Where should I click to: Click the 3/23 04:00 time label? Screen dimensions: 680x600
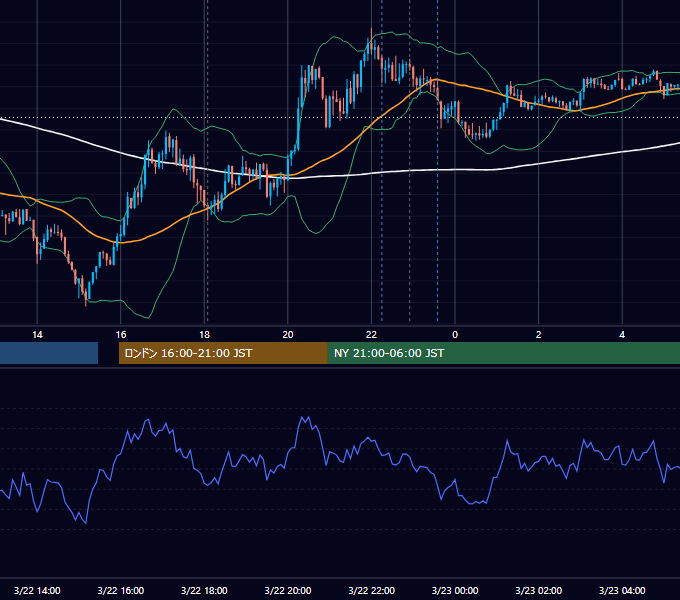[622, 590]
